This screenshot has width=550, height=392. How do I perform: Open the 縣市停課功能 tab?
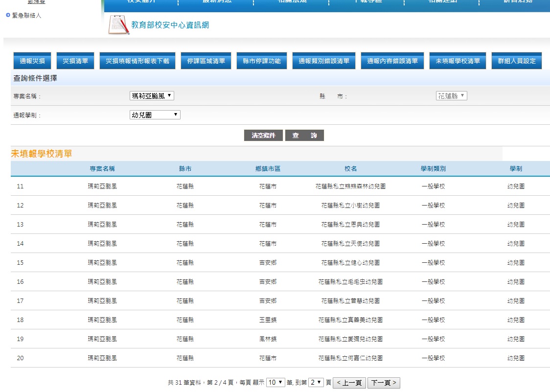(262, 61)
